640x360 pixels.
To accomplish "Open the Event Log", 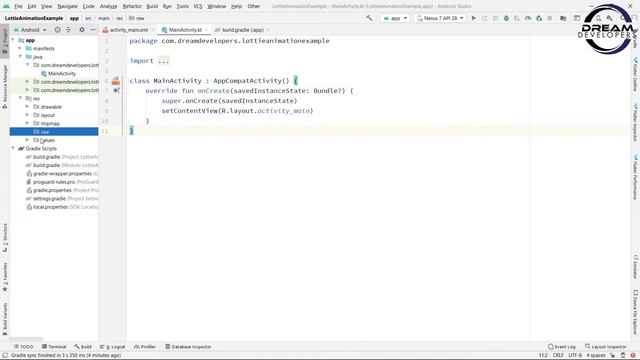I will [x=562, y=347].
